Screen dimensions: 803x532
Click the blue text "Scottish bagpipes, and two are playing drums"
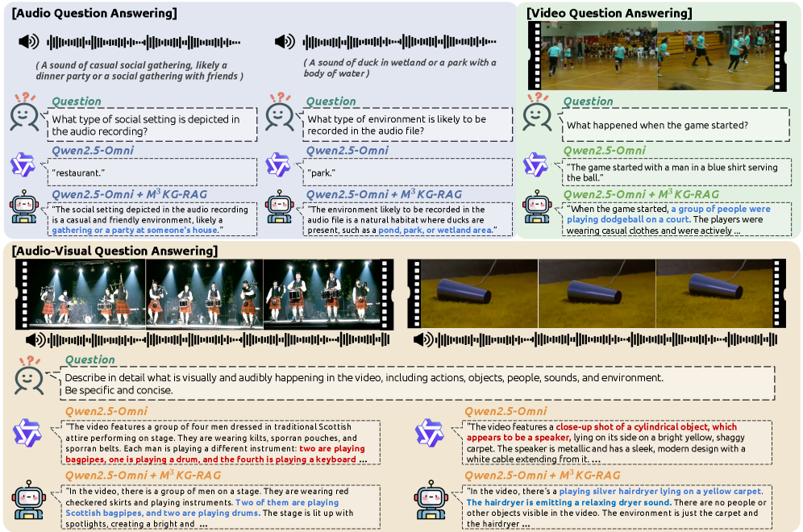point(163,513)
